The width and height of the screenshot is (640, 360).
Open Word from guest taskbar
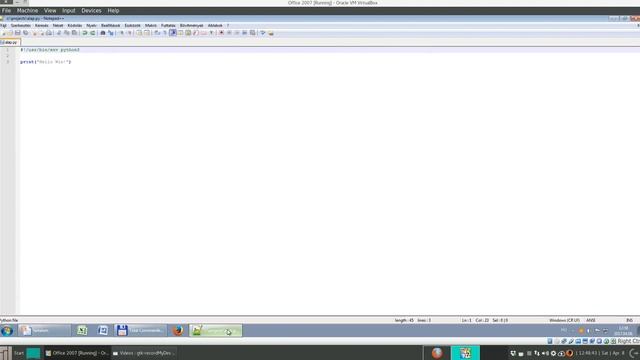(x=103, y=331)
